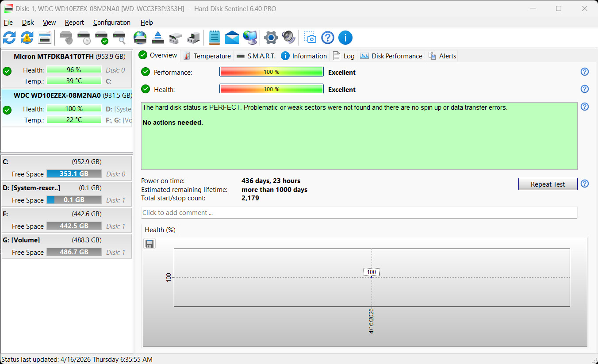Open the View menu

pyautogui.click(x=50, y=23)
